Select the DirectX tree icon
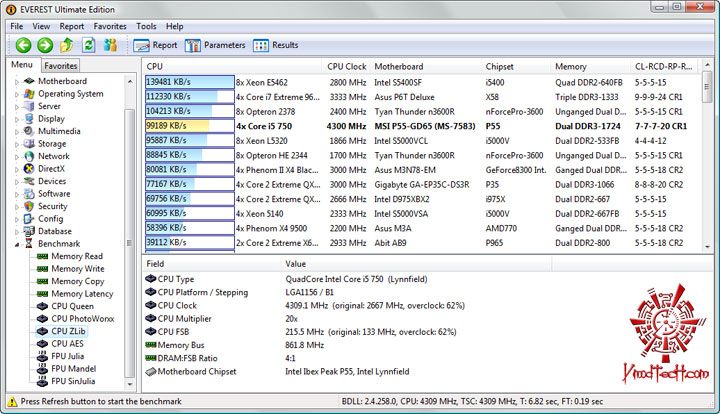This screenshot has width=720, height=414. pyautogui.click(x=29, y=168)
